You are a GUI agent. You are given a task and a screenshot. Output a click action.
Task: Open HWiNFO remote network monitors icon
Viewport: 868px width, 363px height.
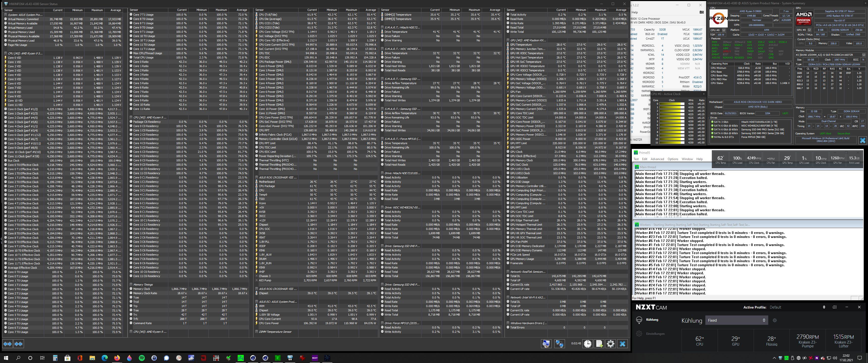[559, 344]
